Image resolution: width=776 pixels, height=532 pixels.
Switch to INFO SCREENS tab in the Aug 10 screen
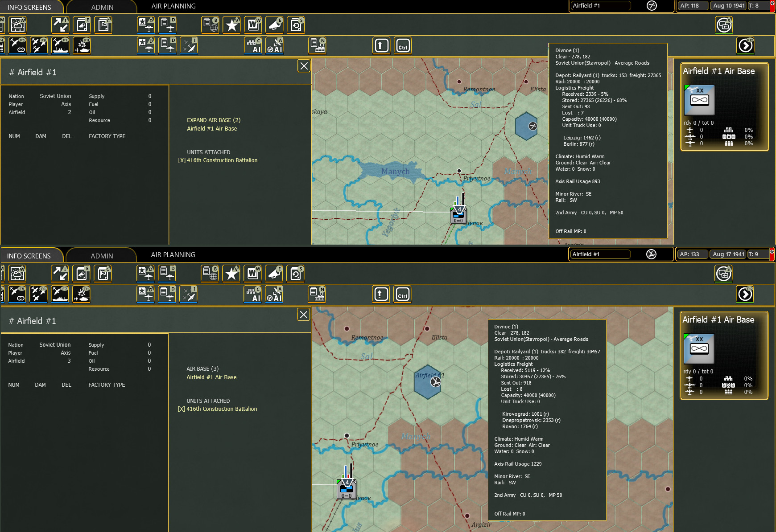[29, 7]
